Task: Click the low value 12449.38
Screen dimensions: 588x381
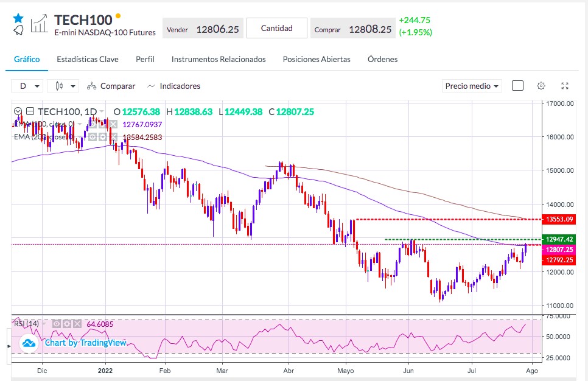Action: tap(243, 112)
